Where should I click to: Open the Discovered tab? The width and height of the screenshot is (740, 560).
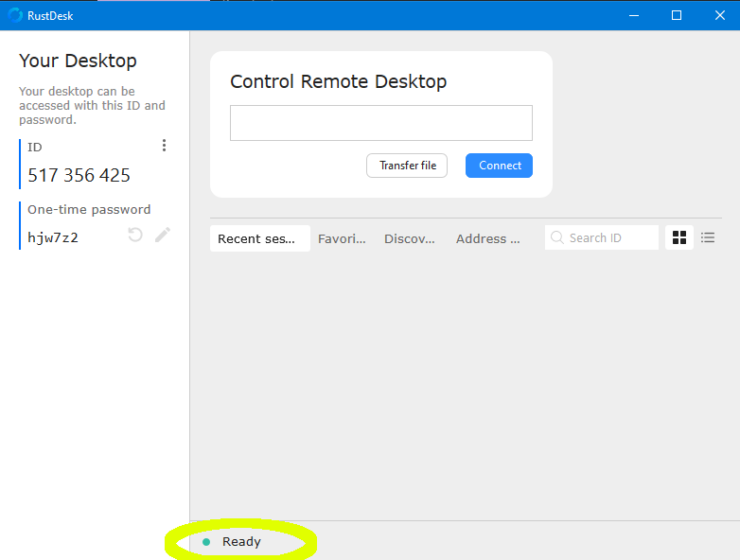[x=409, y=238]
